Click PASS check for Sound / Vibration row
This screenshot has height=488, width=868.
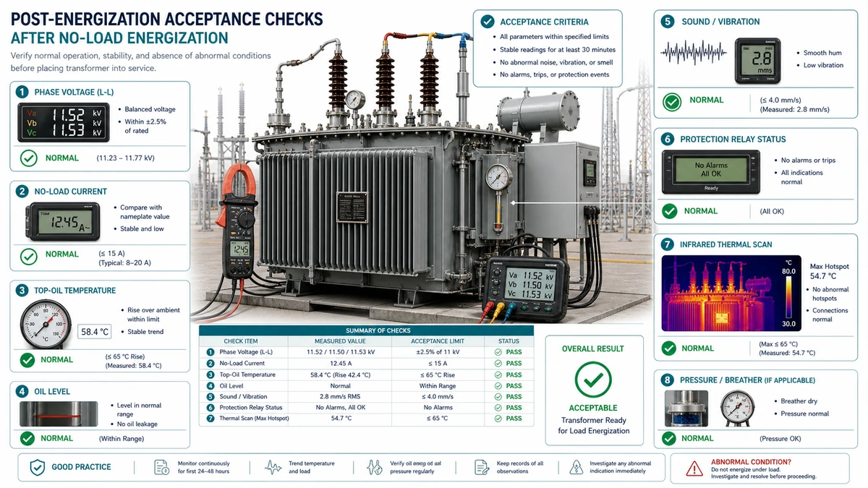coord(498,397)
